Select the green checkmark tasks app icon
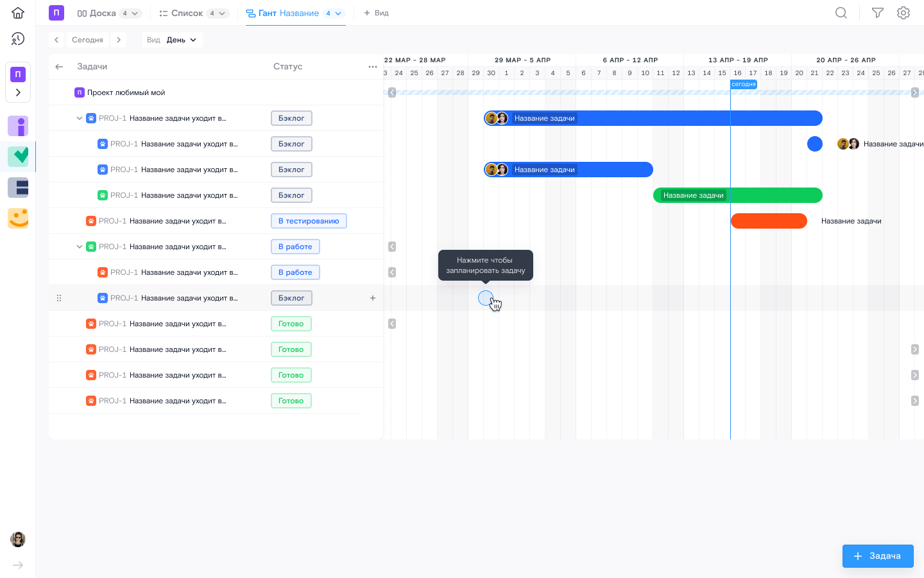 [18, 157]
